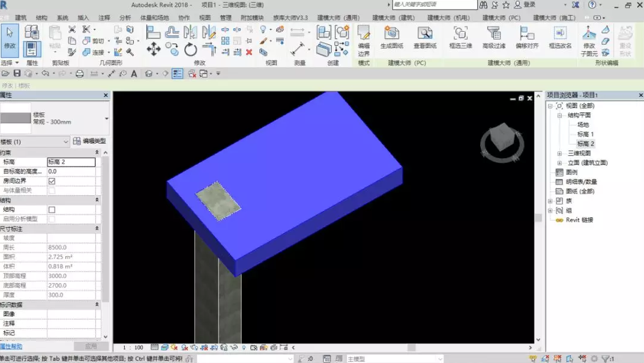Open the 楼板 type selector dropdown
Screen dimensions: 644x363
[106, 118]
